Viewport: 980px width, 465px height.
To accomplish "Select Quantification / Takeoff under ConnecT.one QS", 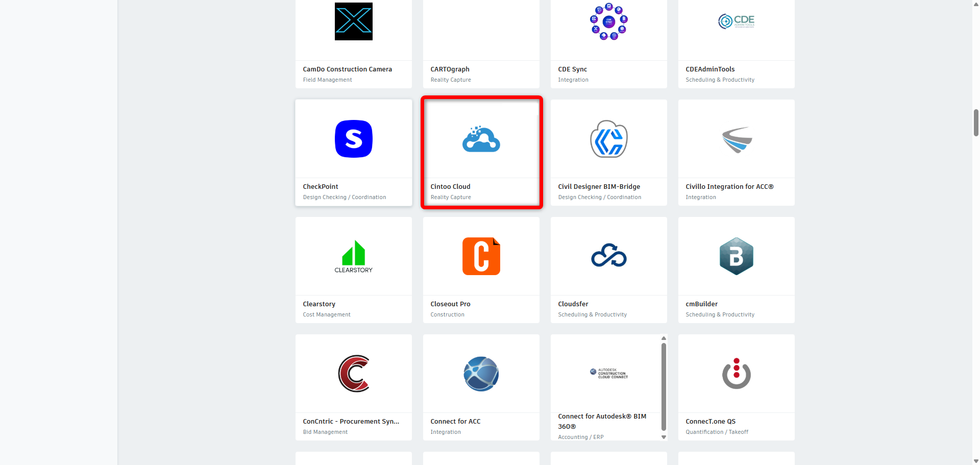I will coord(717,432).
